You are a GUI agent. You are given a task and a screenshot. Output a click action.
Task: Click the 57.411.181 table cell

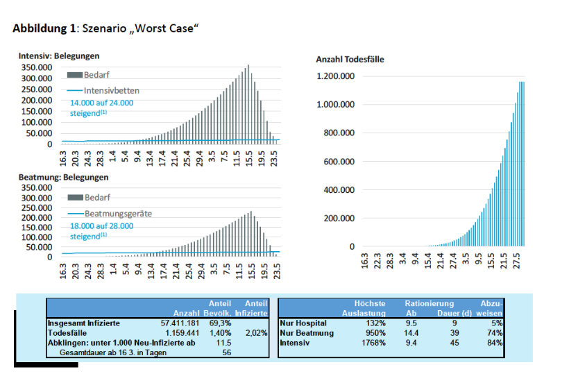180,323
